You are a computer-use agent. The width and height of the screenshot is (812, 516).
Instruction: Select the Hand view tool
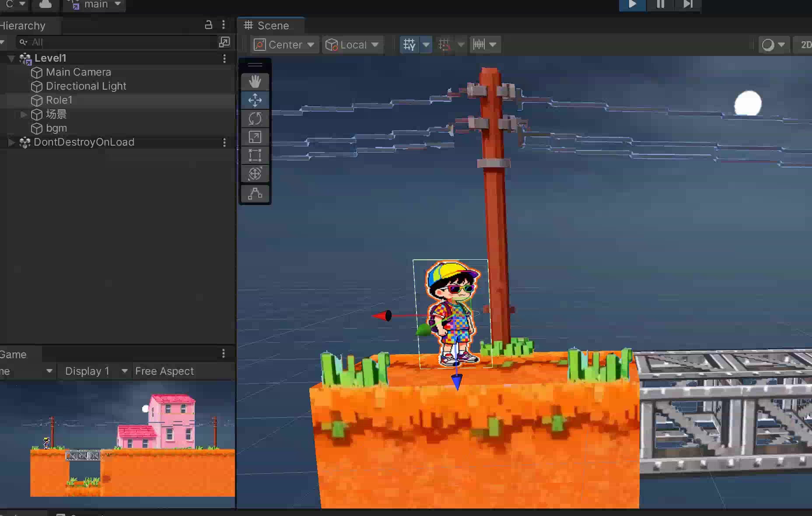click(255, 82)
